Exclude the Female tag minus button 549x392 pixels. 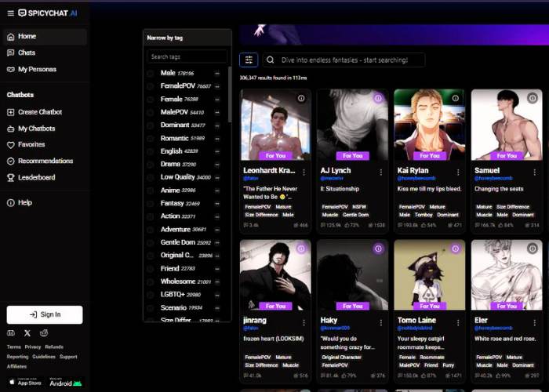click(x=217, y=100)
